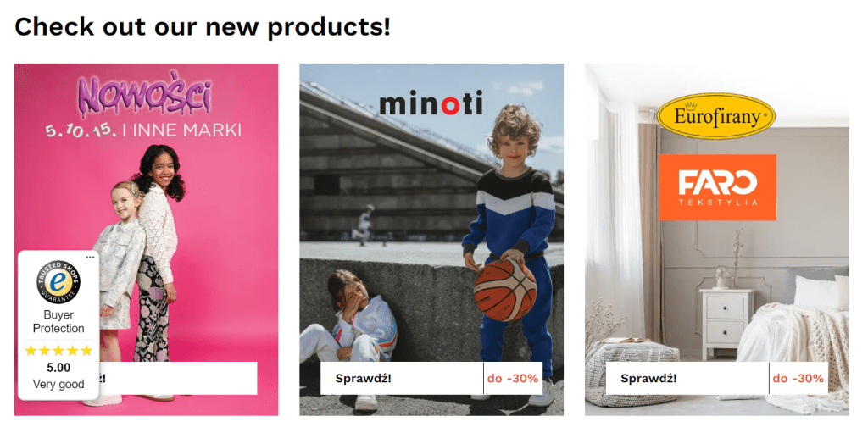Click the do -30% label on Eurofirany banner

pos(798,379)
